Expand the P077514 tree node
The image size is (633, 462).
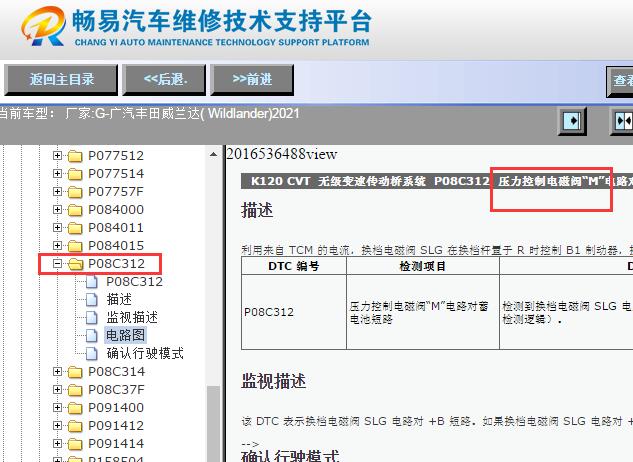tap(57, 174)
